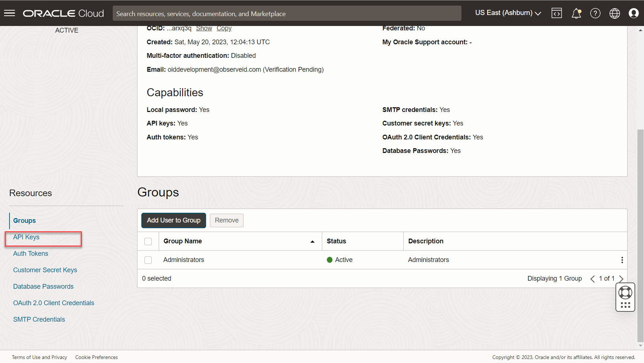Expand the US East (Ashburn) region dropdown

coord(508,13)
